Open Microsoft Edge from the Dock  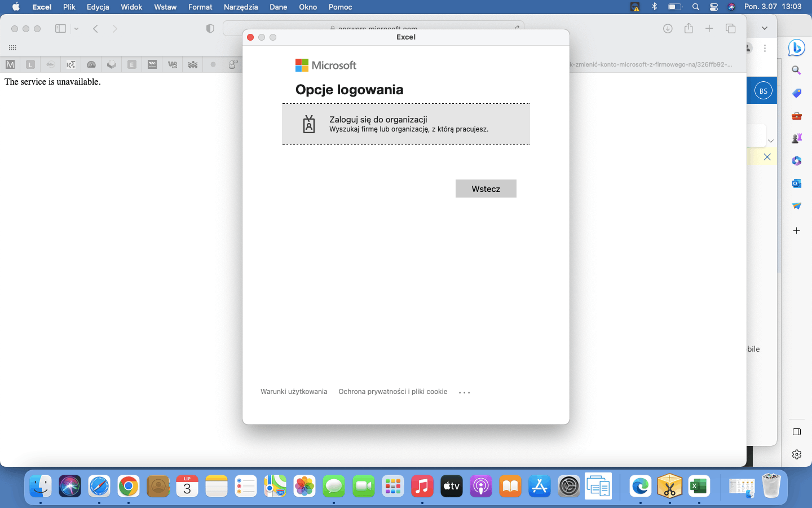pyautogui.click(x=640, y=486)
